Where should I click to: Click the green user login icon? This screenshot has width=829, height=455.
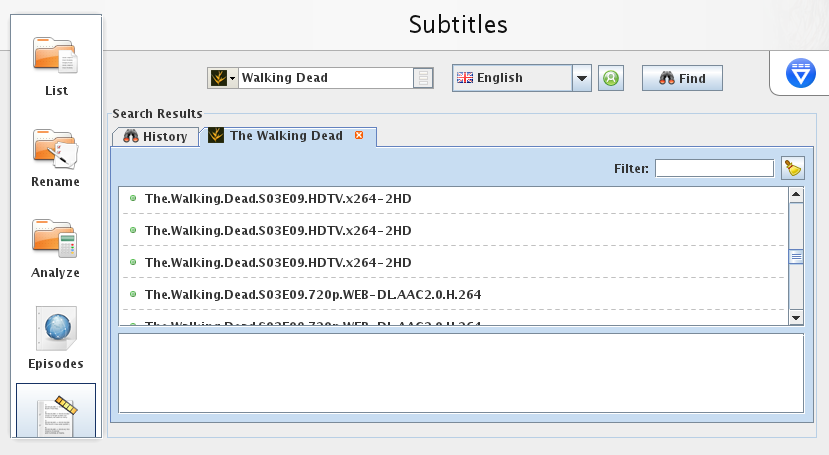pyautogui.click(x=611, y=78)
